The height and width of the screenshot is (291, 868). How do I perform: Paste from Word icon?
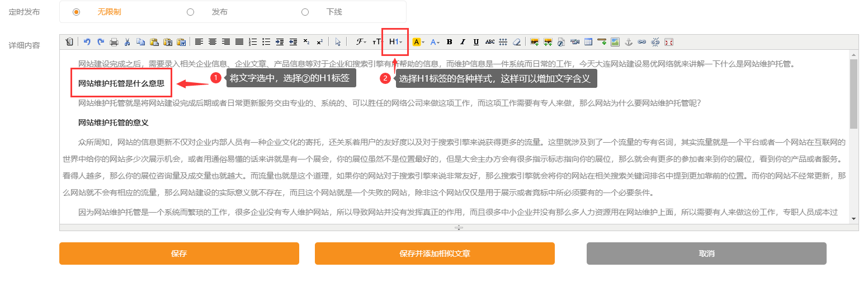point(181,42)
